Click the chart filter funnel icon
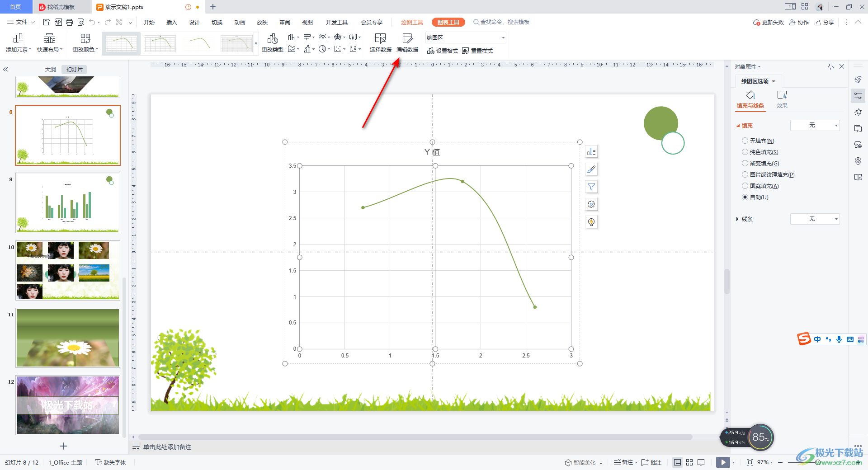The image size is (868, 470). 591,187
